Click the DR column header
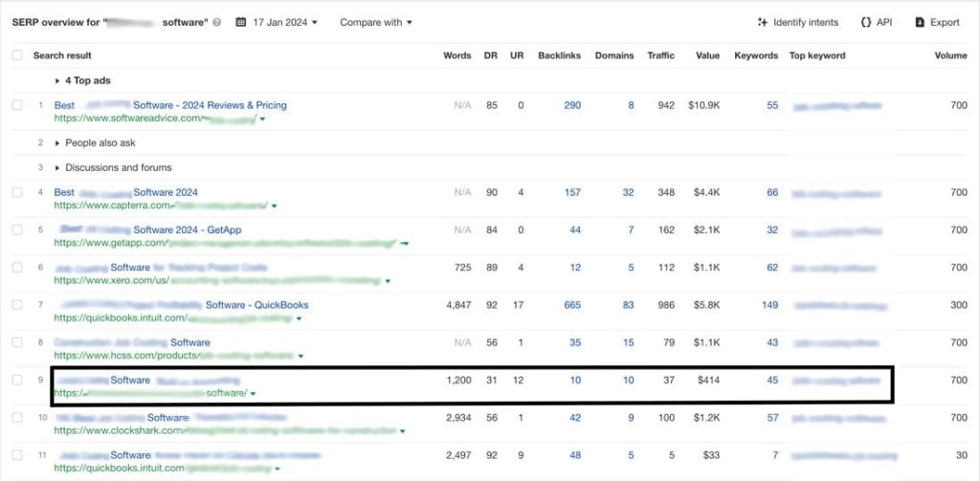Viewport: 980px width, 481px height. [491, 55]
